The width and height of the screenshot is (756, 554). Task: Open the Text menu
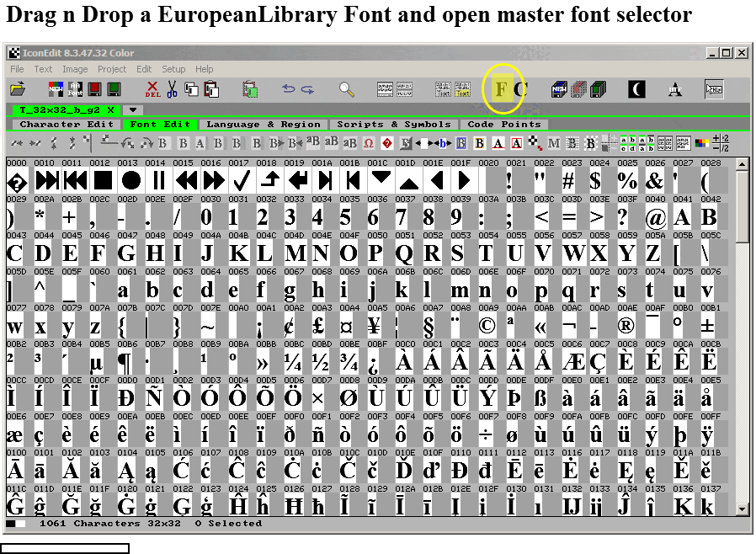(x=43, y=69)
